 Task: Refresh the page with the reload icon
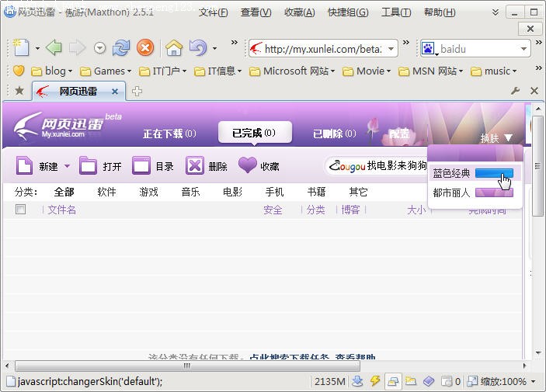(x=121, y=48)
